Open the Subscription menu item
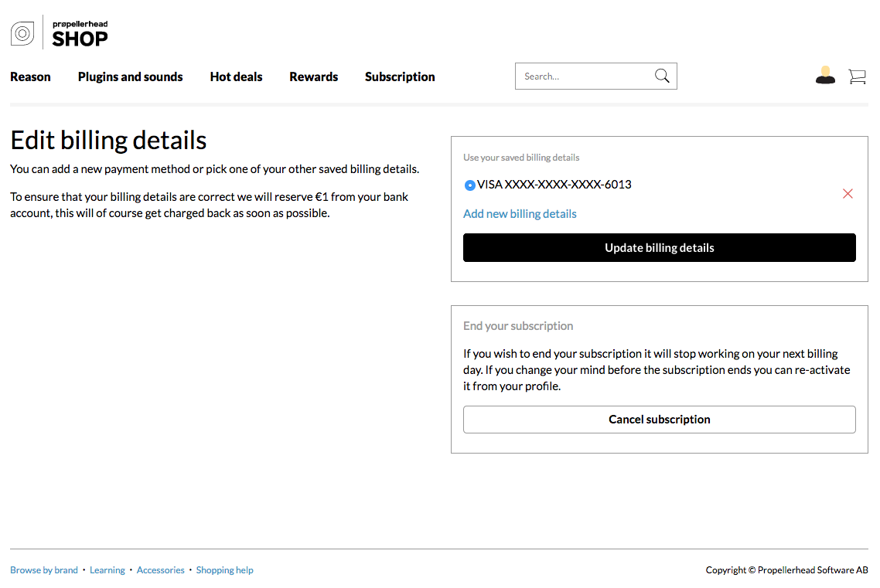Image resolution: width=880 pixels, height=588 pixels. pyautogui.click(x=400, y=76)
